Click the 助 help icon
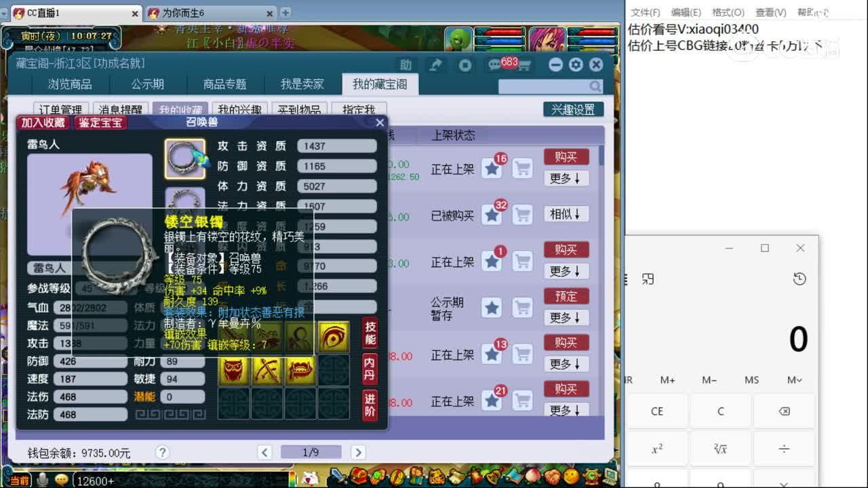868x488 pixels. [x=406, y=64]
